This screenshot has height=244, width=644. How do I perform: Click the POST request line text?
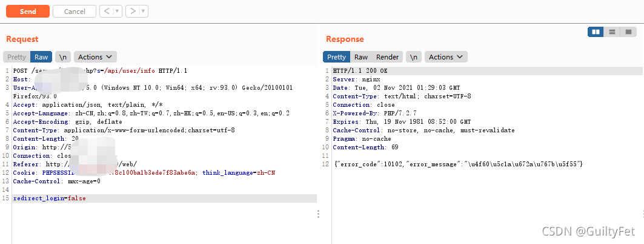coord(100,71)
